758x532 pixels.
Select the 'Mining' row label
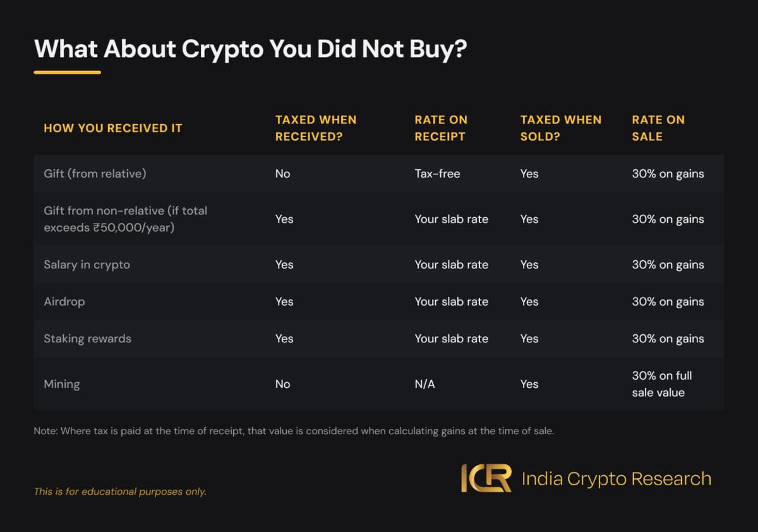[61, 384]
